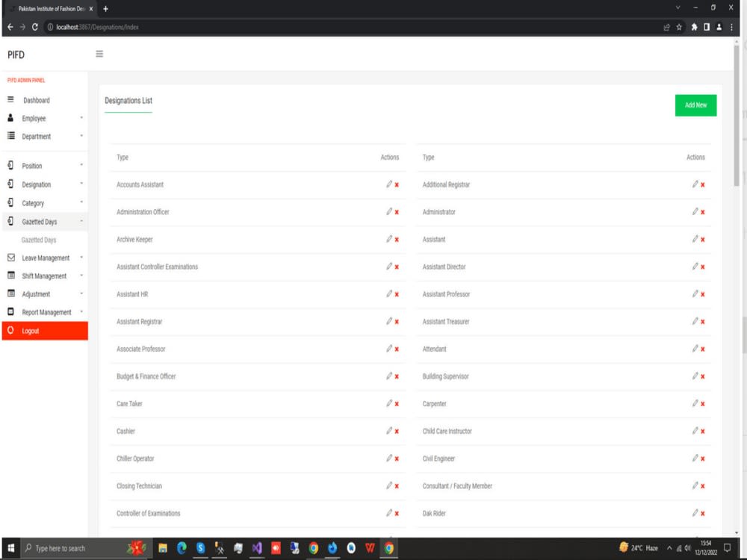The image size is (747, 560).
Task: Expand the Category sidebar menu
Action: pos(45,203)
